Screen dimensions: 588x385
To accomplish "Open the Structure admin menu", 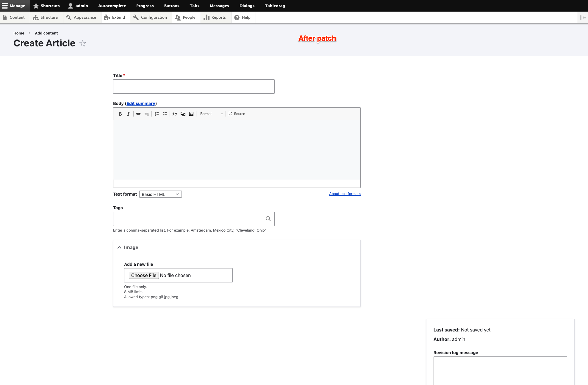I will 46,17.
